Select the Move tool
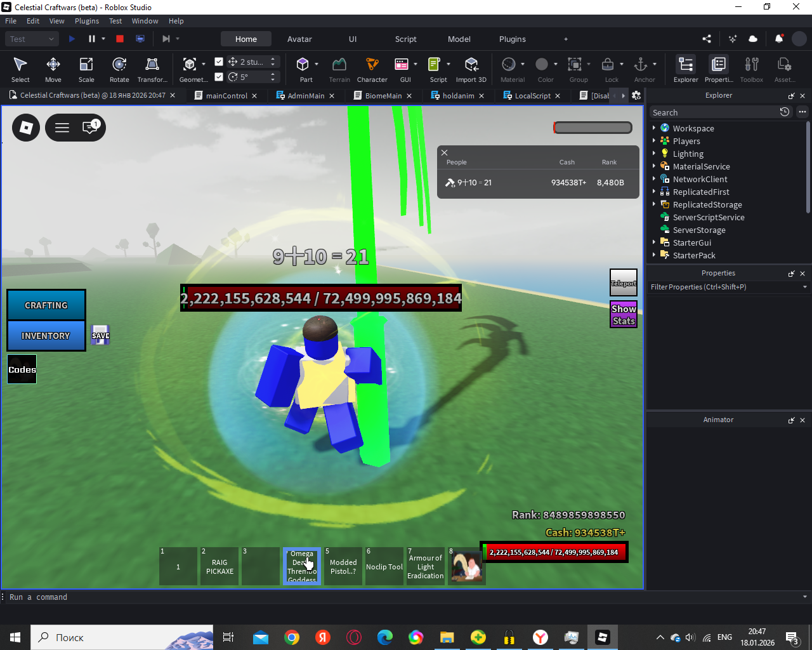812x650 pixels. [x=53, y=69]
